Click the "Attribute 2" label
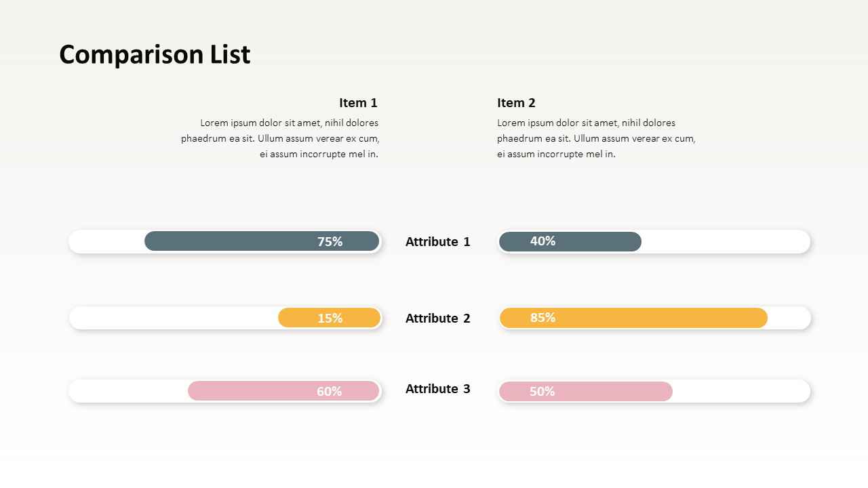This screenshot has width=868, height=488. click(437, 319)
